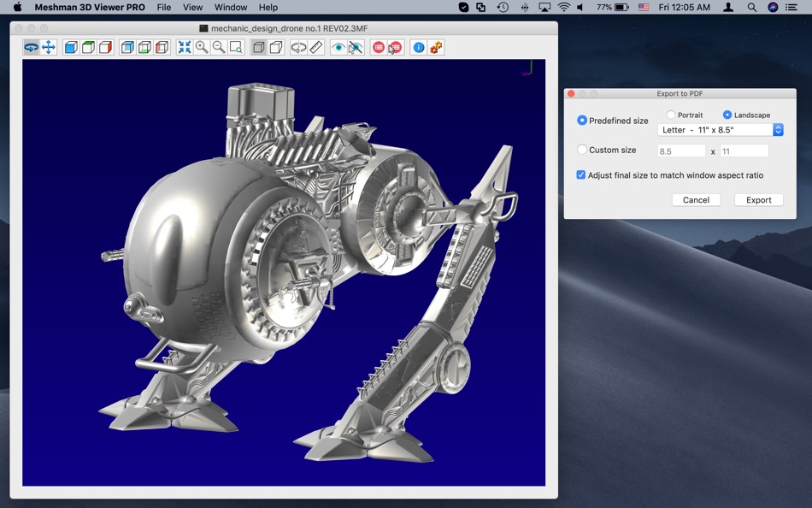Uncheck Adjust final size to match aspect ratio
812x508 pixels.
581,175
